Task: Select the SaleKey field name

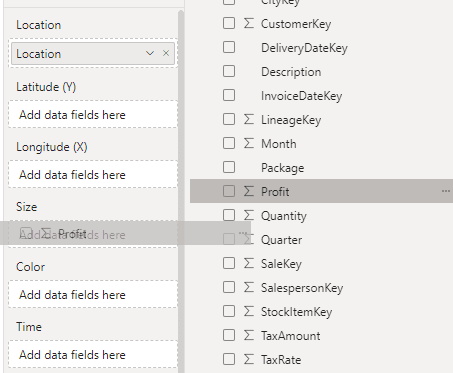Action: [x=281, y=264]
